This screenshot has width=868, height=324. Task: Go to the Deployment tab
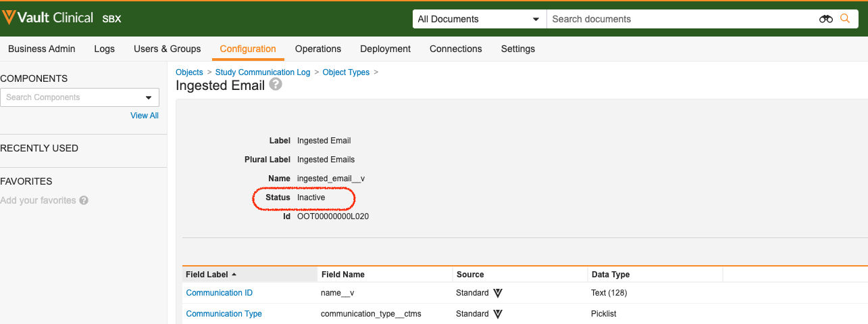(x=385, y=49)
